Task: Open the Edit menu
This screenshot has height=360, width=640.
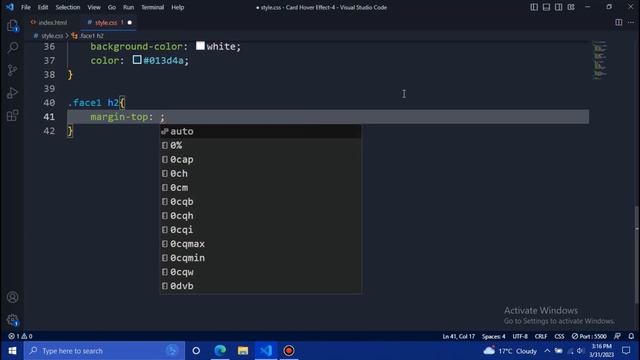Action: pyautogui.click(x=43, y=7)
